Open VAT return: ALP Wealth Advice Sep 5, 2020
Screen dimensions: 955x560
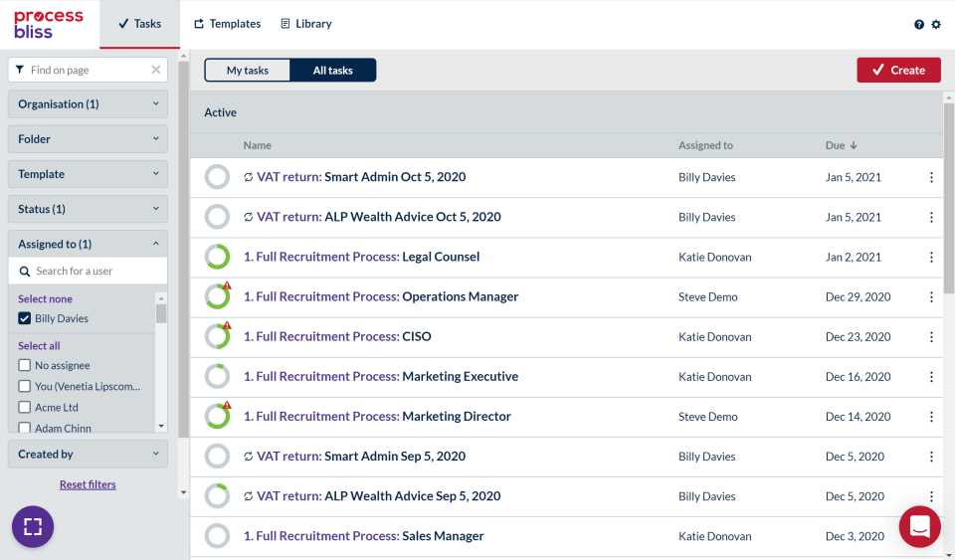pos(378,496)
